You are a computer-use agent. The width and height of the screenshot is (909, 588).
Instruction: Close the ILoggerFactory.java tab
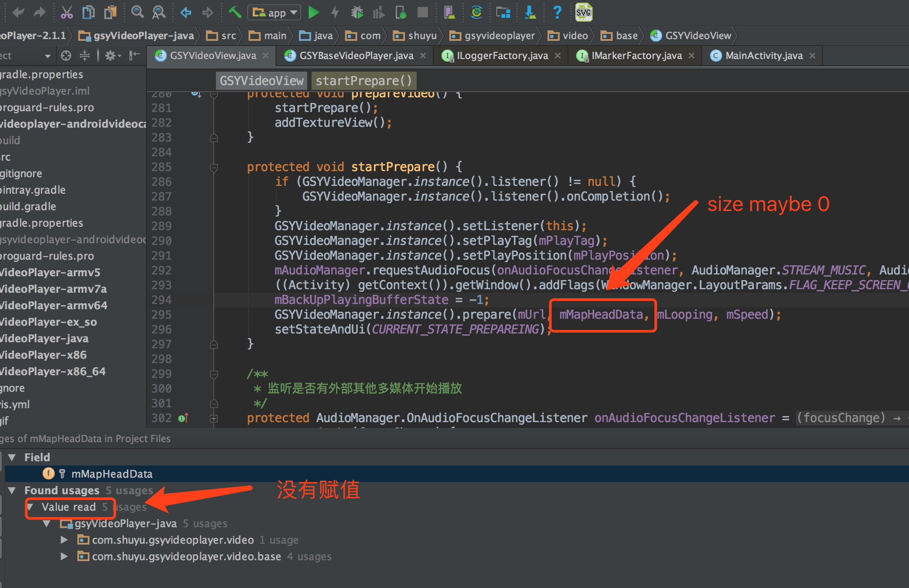click(558, 56)
